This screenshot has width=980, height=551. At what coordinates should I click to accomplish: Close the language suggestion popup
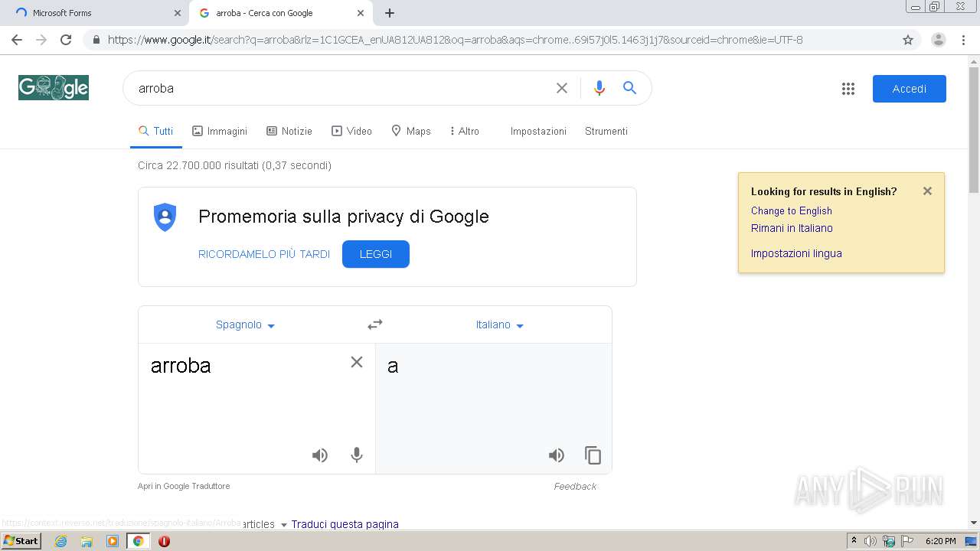coord(927,191)
